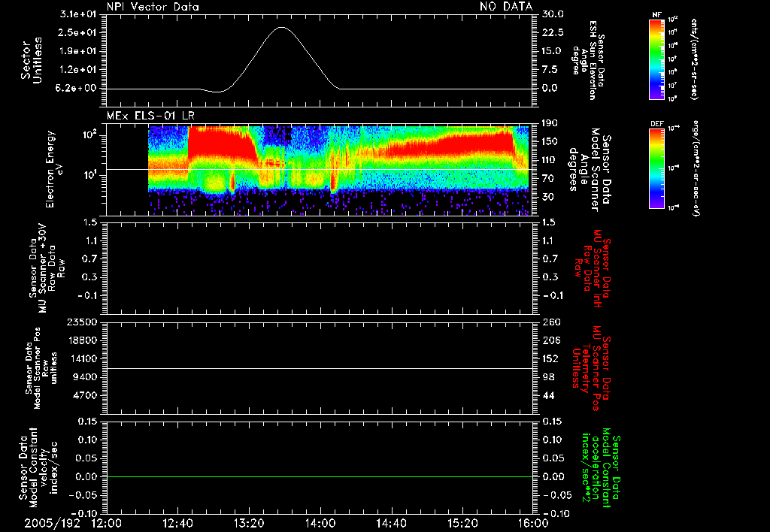
Task: Click the '12:40' time axis label
Action: click(177, 523)
